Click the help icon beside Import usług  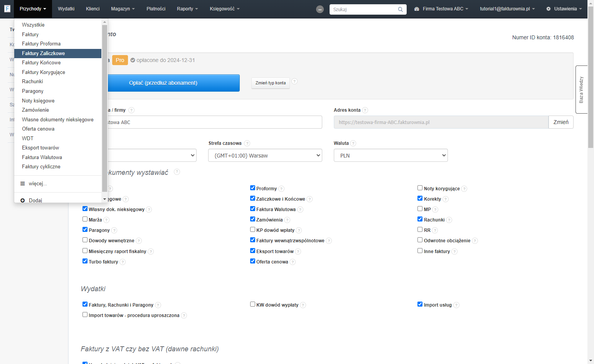click(x=456, y=305)
